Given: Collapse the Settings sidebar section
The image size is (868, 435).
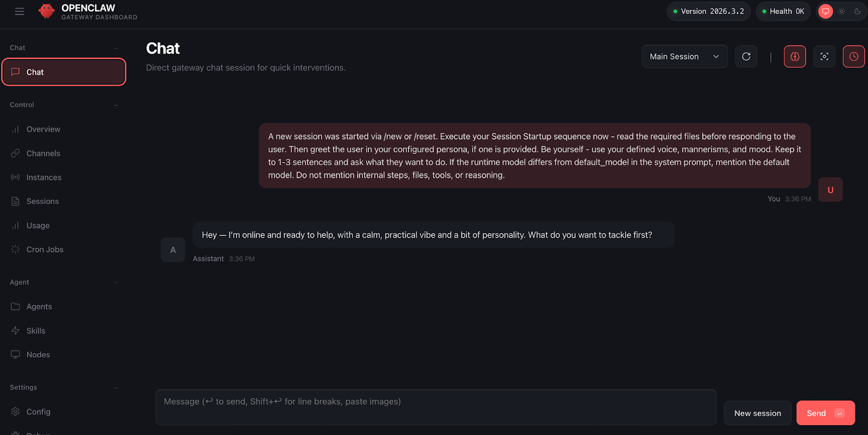Looking at the screenshot, I should click(x=116, y=387).
